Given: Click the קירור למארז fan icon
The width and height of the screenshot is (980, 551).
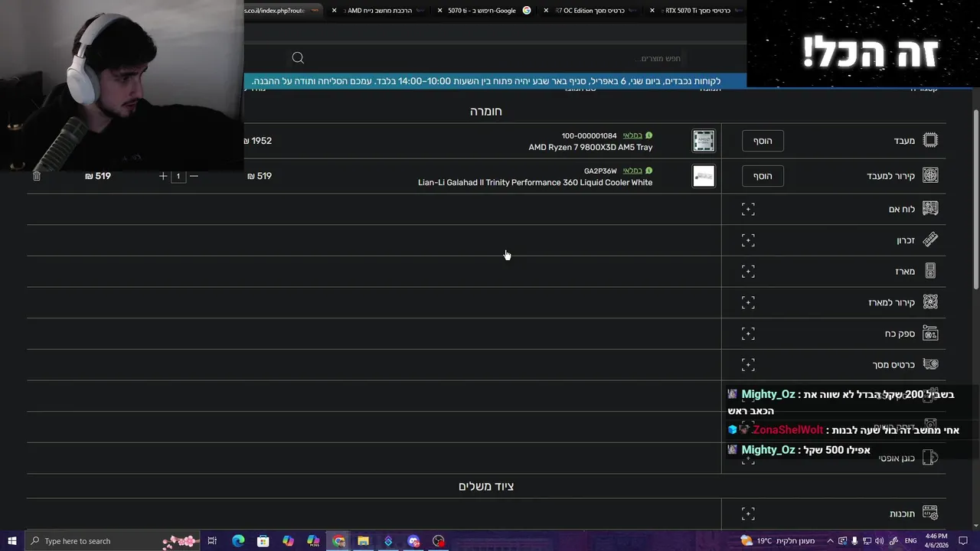Looking at the screenshot, I should [x=930, y=302].
